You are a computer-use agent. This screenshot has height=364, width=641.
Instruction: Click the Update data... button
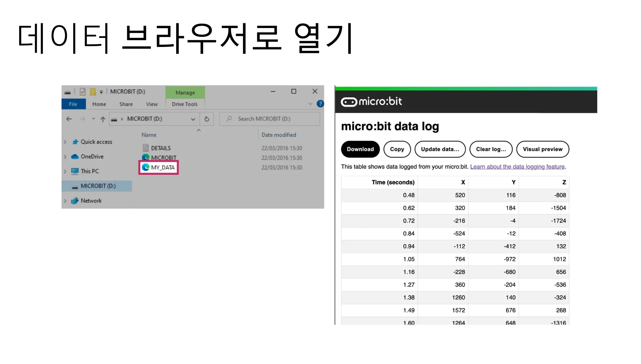tap(440, 149)
